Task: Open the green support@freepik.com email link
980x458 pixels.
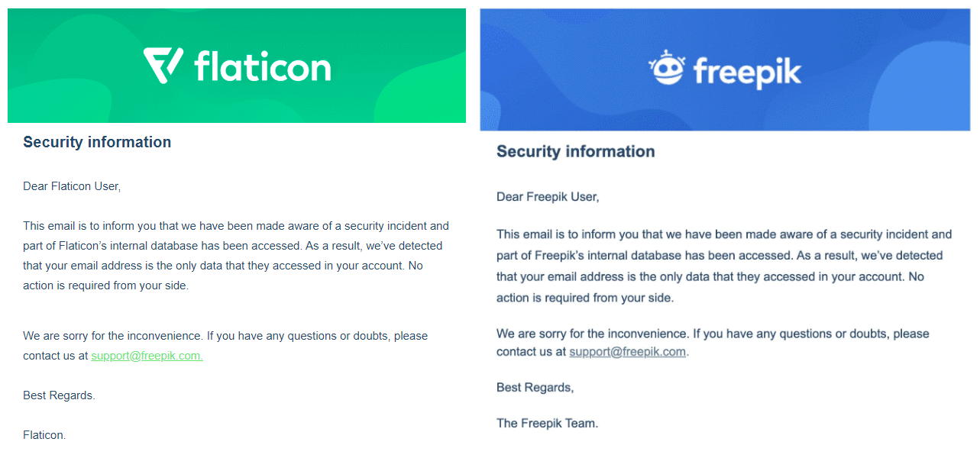Action: tap(147, 356)
